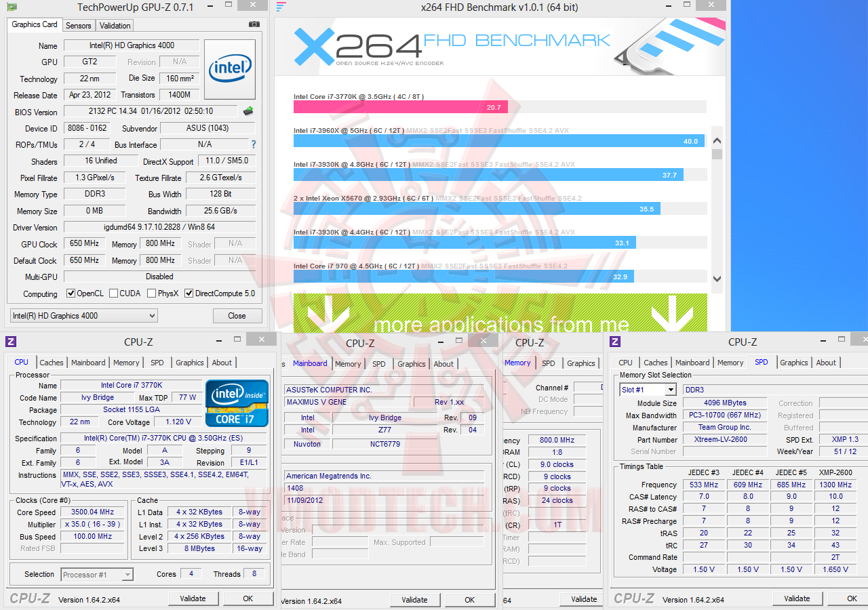Click OK in CPU-Z processor window
The width and height of the screenshot is (868, 610).
[248, 598]
